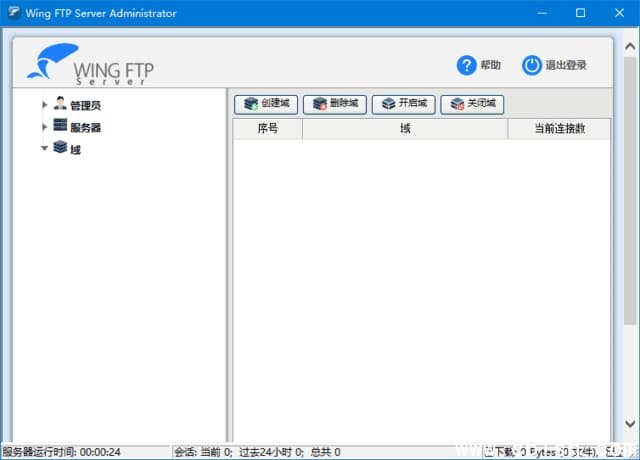Select the 域 stacked layers icon
Screen dimensions: 640x460
coord(60,147)
